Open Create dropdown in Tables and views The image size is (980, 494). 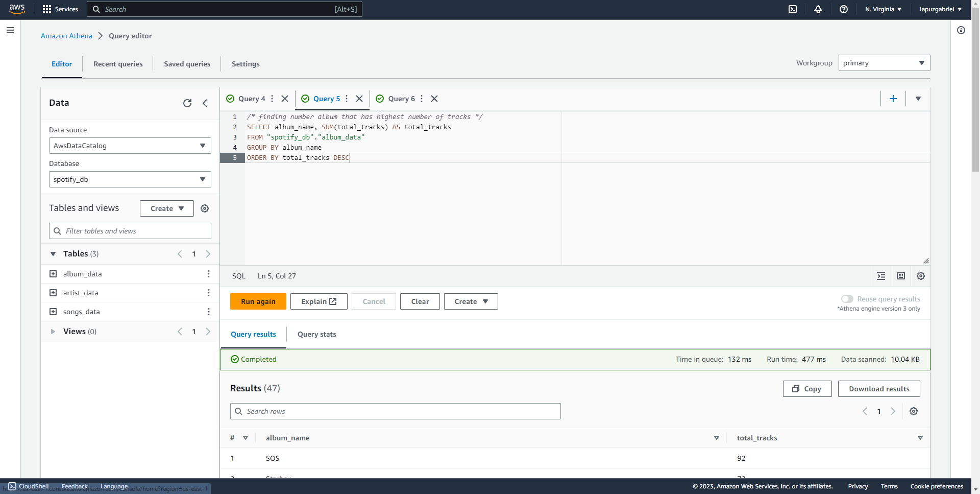167,208
